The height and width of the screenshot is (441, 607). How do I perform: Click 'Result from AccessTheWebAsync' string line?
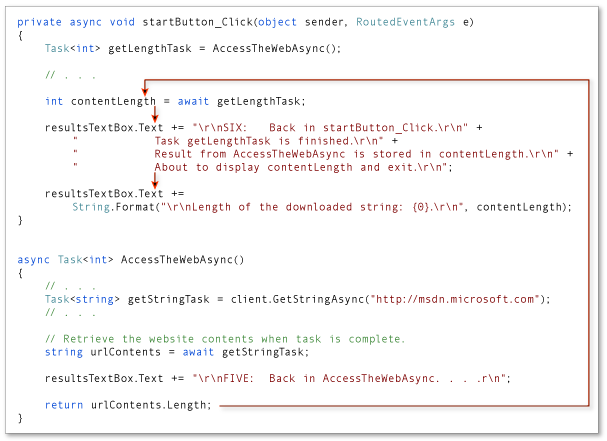[357, 154]
